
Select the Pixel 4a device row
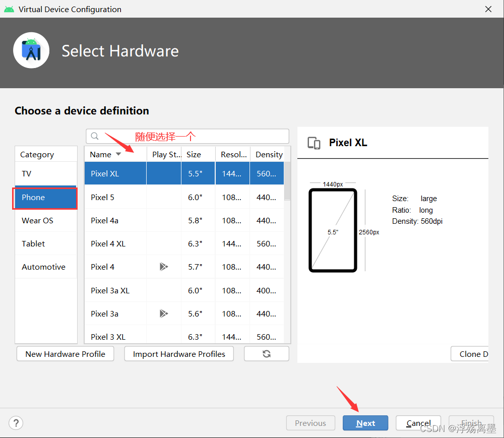(184, 220)
